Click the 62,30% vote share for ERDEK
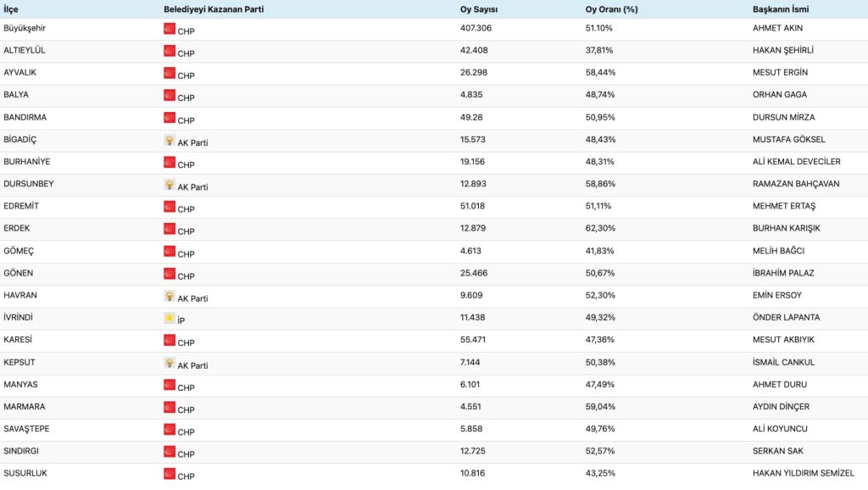 pos(599,228)
